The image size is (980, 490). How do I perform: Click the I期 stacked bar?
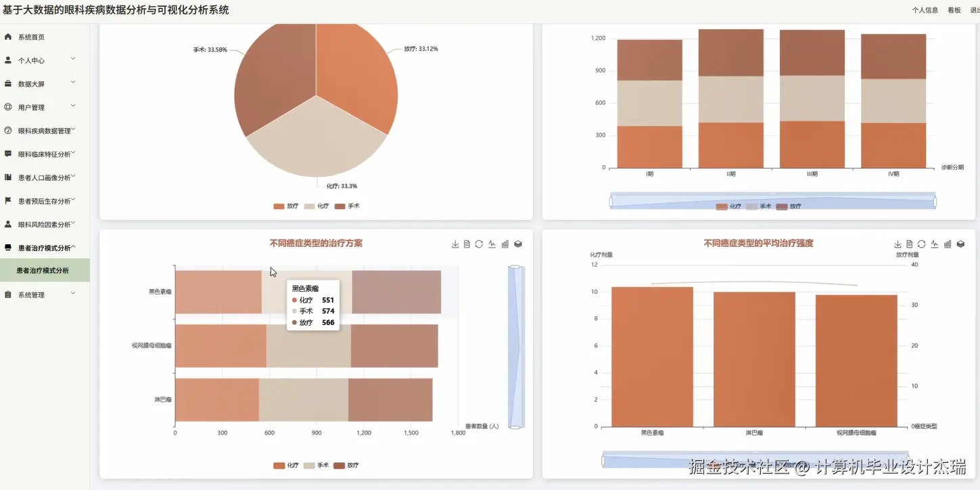(649, 104)
